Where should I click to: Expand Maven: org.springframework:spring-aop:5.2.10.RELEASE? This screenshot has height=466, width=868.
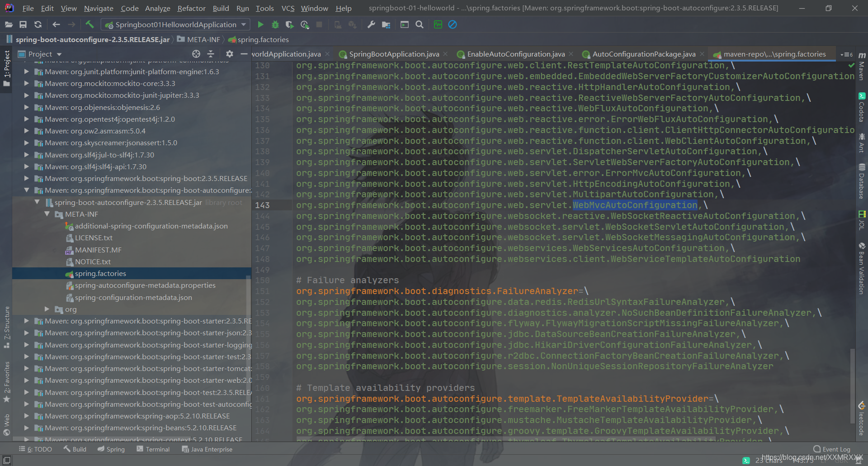[x=27, y=416]
